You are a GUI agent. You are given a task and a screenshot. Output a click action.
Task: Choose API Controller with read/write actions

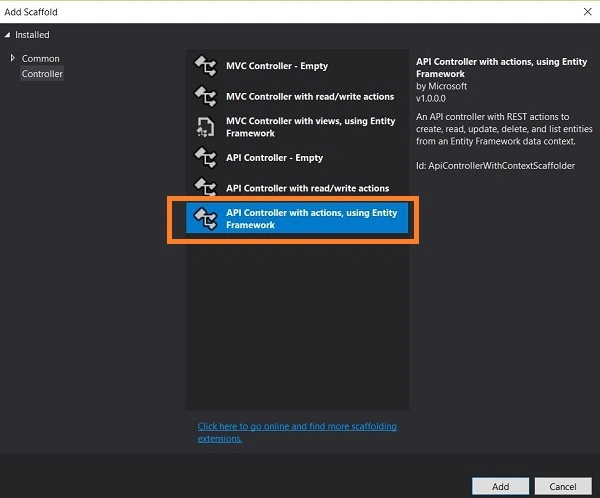tap(297, 187)
